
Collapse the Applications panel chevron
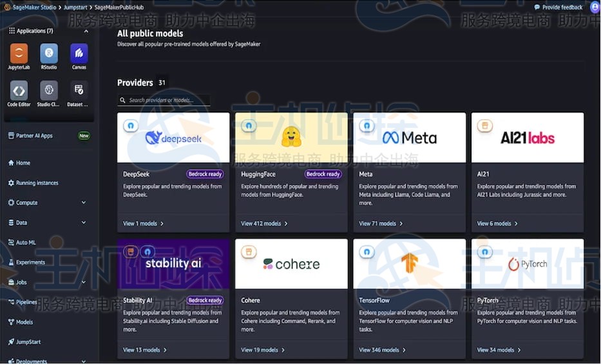coord(86,31)
